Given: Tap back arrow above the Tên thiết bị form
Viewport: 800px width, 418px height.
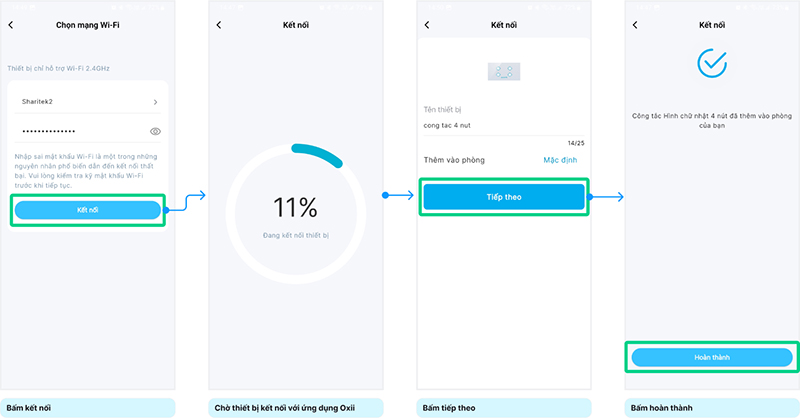Looking at the screenshot, I should (x=427, y=23).
